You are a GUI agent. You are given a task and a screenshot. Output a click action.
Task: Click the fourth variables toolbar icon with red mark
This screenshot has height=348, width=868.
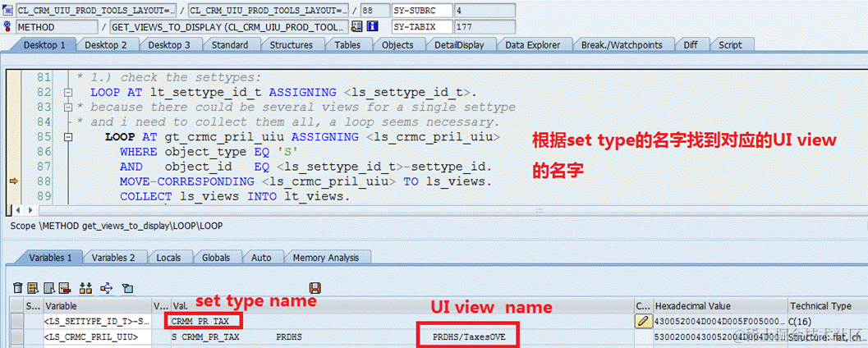tap(65, 288)
